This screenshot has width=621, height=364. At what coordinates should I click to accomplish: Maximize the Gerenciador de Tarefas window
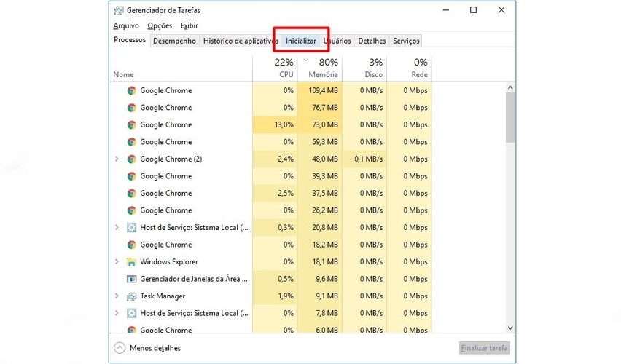click(x=473, y=10)
